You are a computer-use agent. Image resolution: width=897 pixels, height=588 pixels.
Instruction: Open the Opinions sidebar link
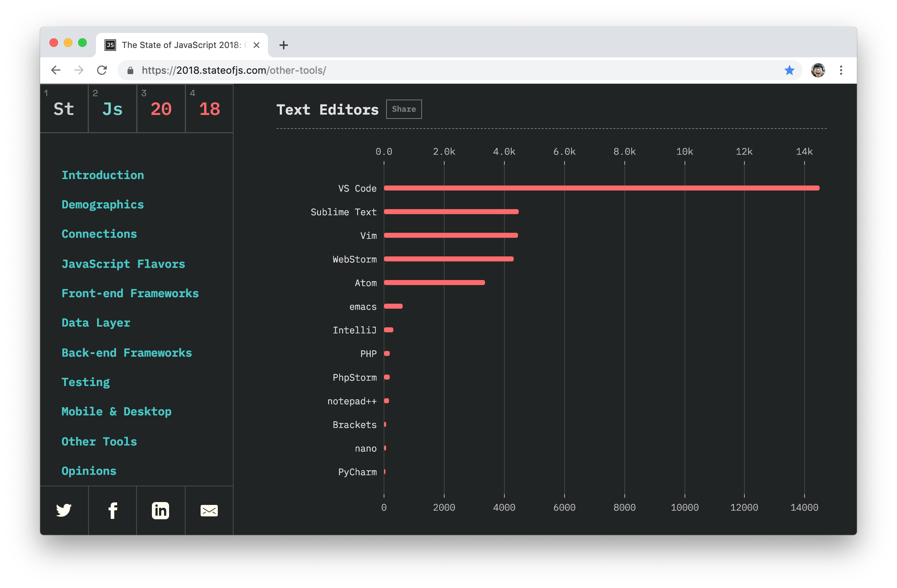point(89,471)
